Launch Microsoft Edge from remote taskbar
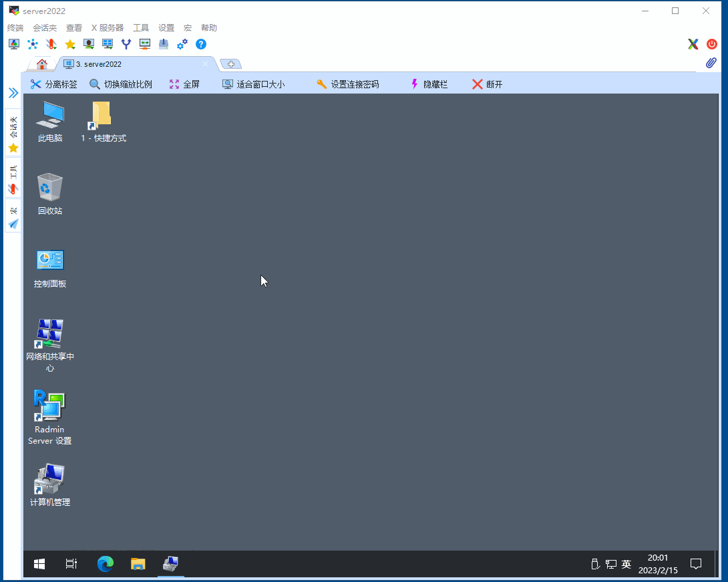 (x=106, y=564)
